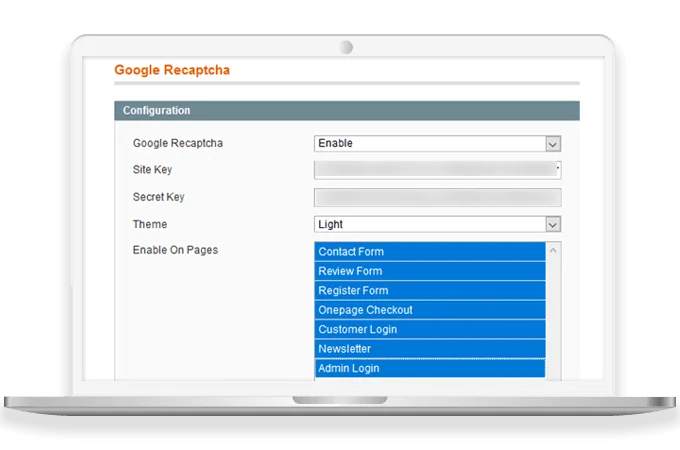
Task: Click the Secret Key label
Action: click(x=159, y=197)
